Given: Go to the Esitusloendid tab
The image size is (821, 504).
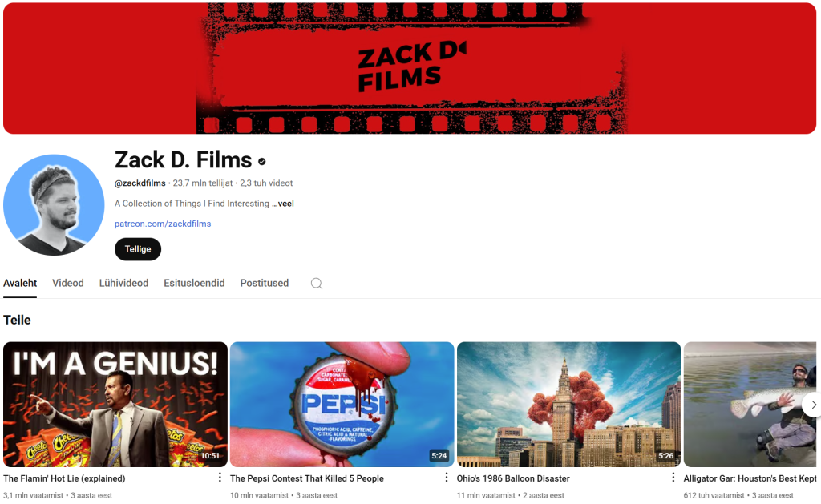Looking at the screenshot, I should coord(194,283).
